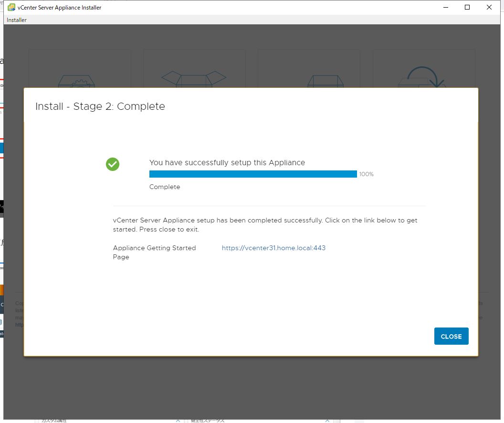Click the dimmed Install box icon card
The height and width of the screenshot is (423, 504).
click(80, 68)
